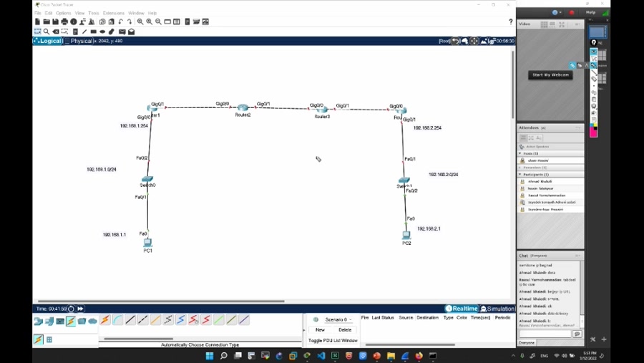Choose the Inspect magnifier tool
The image size is (644, 363).
tap(47, 32)
